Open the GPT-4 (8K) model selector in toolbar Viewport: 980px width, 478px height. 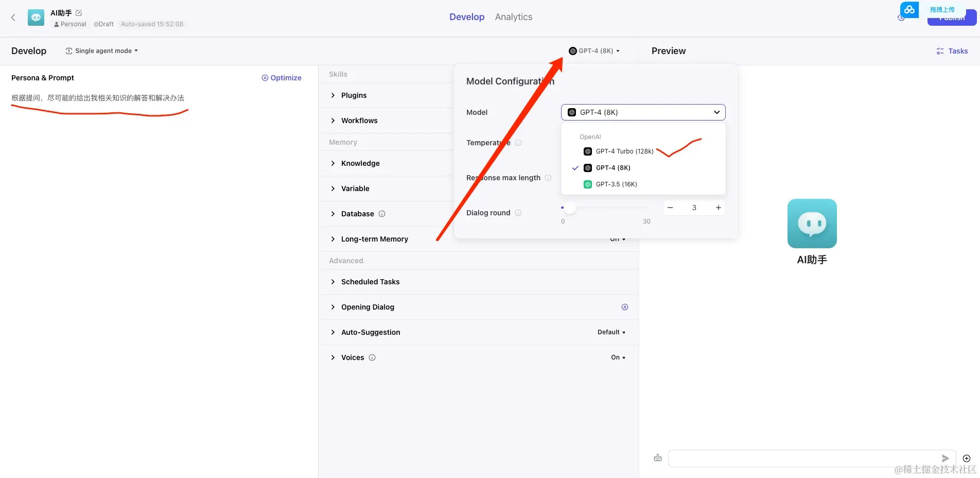click(594, 51)
